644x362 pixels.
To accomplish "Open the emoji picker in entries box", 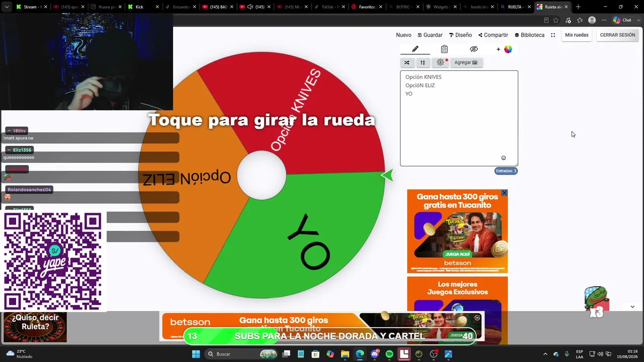I will [503, 158].
